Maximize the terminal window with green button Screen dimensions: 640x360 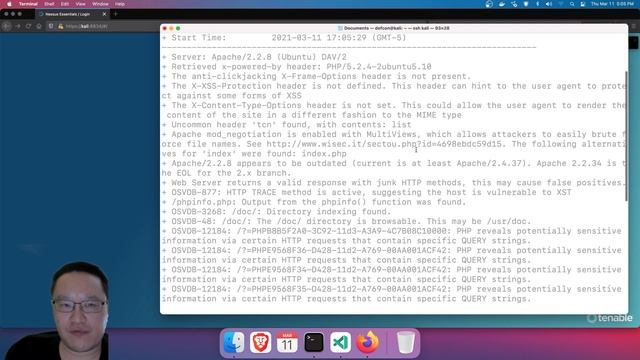178,28
